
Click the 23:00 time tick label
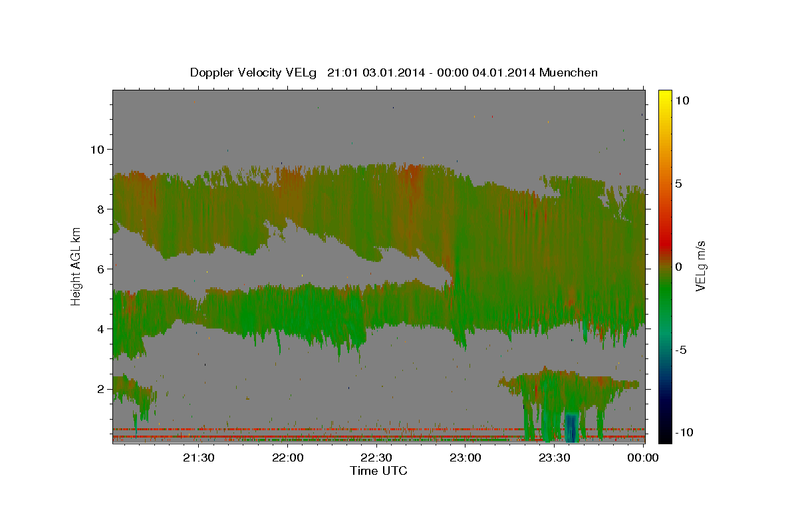465,458
